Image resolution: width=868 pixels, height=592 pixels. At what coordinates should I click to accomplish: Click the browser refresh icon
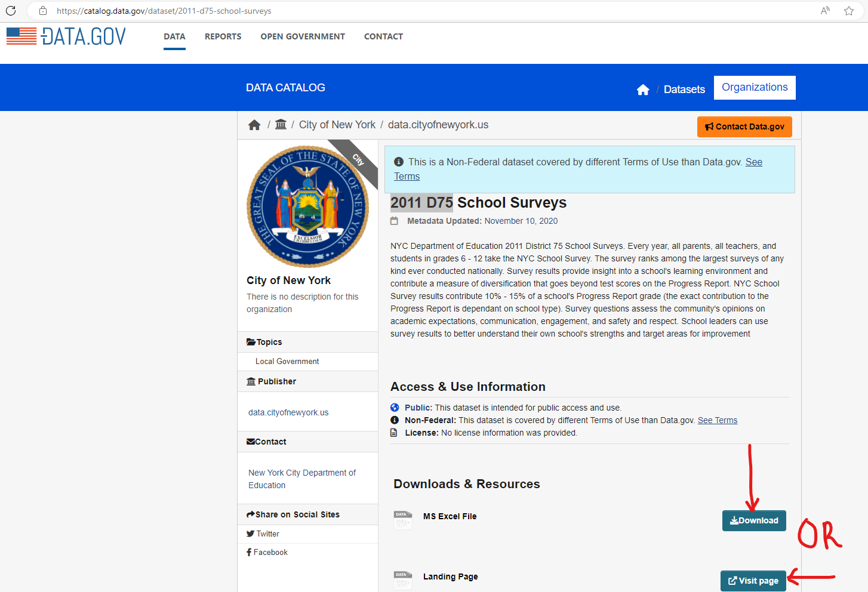[x=11, y=11]
